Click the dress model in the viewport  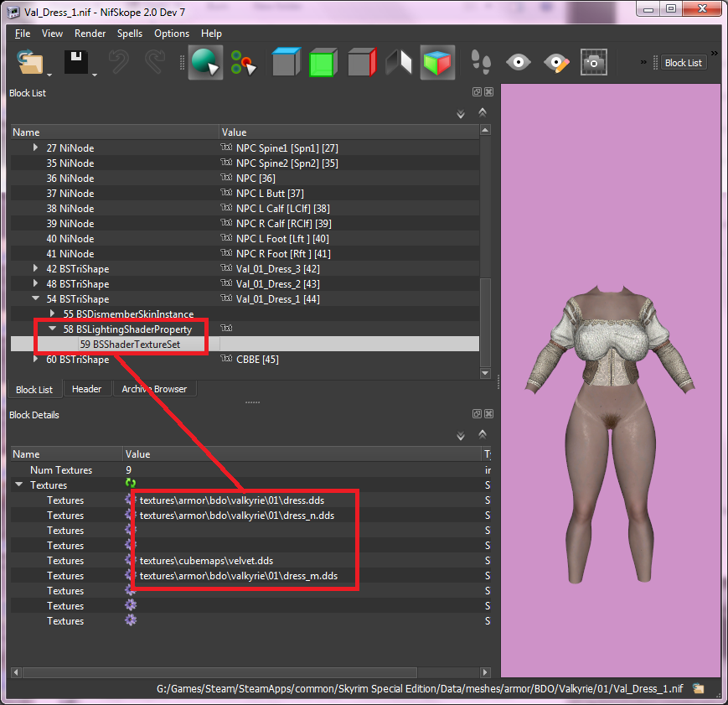[x=609, y=433]
